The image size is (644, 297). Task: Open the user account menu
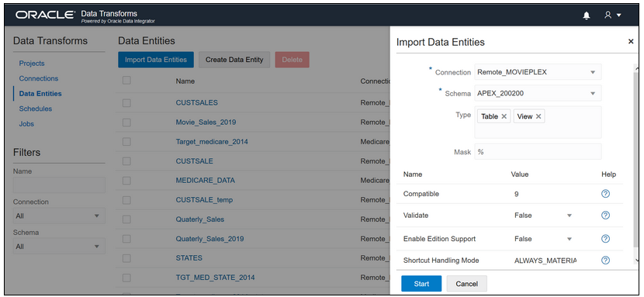(x=612, y=16)
